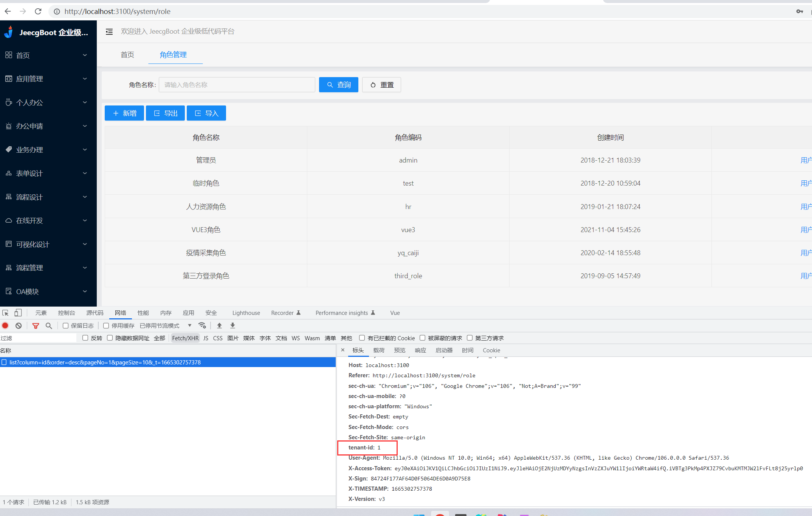The width and height of the screenshot is (812, 516).
Task: Click the sidebar collapse menu icon
Action: [x=109, y=32]
